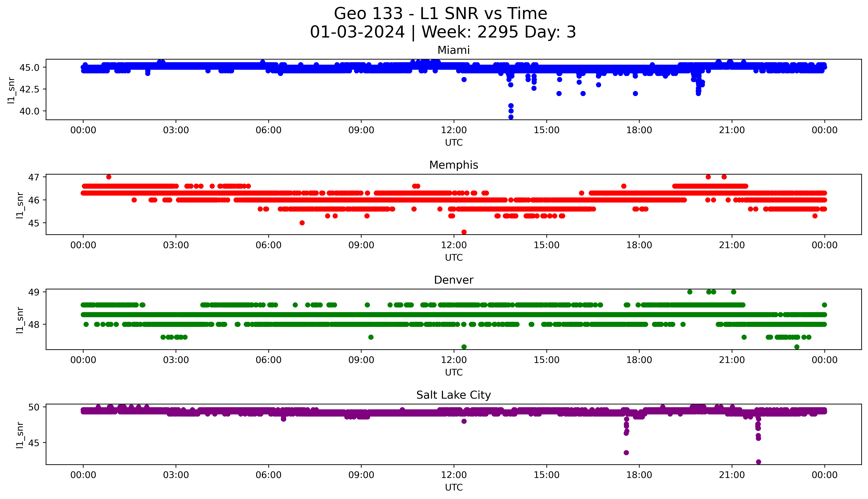The image size is (868, 499).
Task: Click the lowest red Memphis point after 12:00
Action: [464, 232]
